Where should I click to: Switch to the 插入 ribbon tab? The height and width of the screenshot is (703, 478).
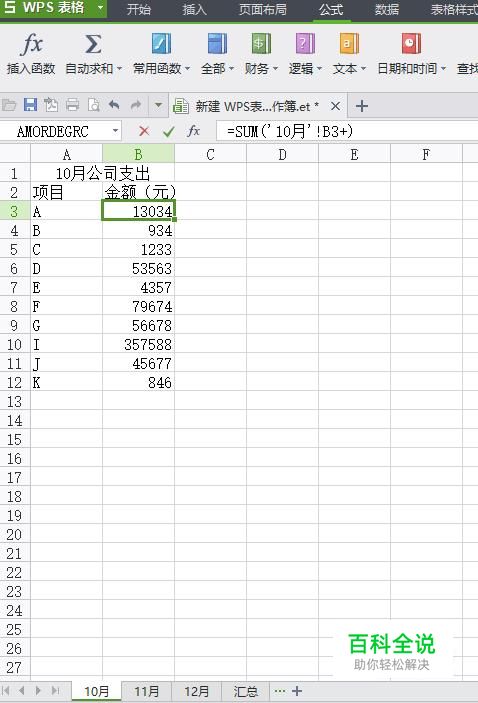coord(195,9)
